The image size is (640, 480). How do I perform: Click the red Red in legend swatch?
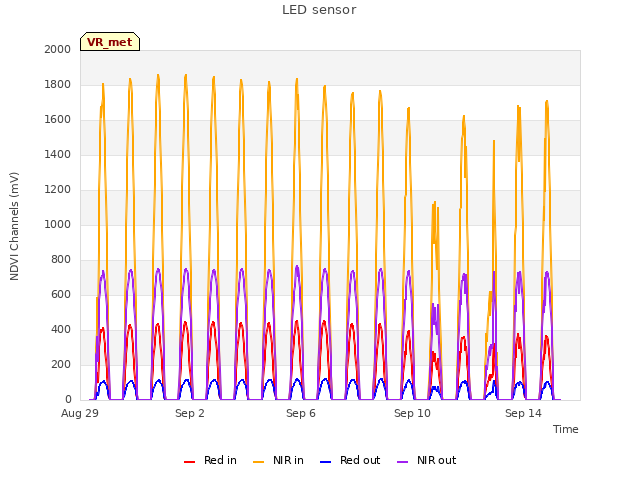click(189, 462)
